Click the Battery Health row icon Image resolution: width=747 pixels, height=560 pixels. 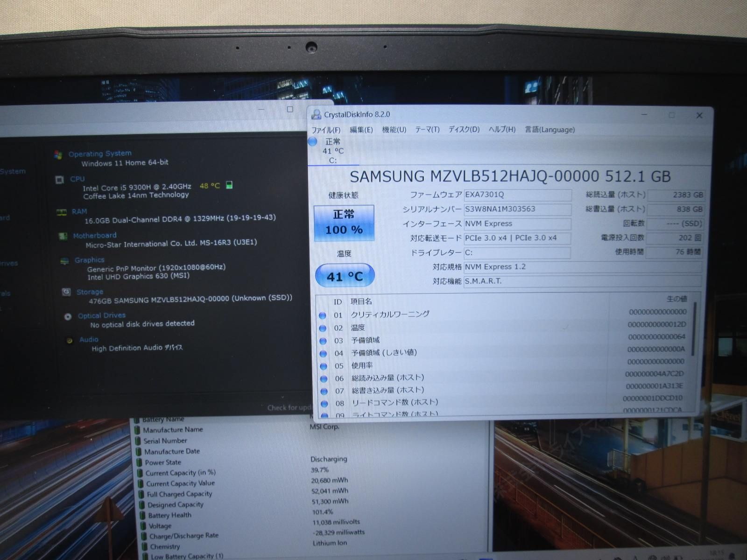(142, 515)
